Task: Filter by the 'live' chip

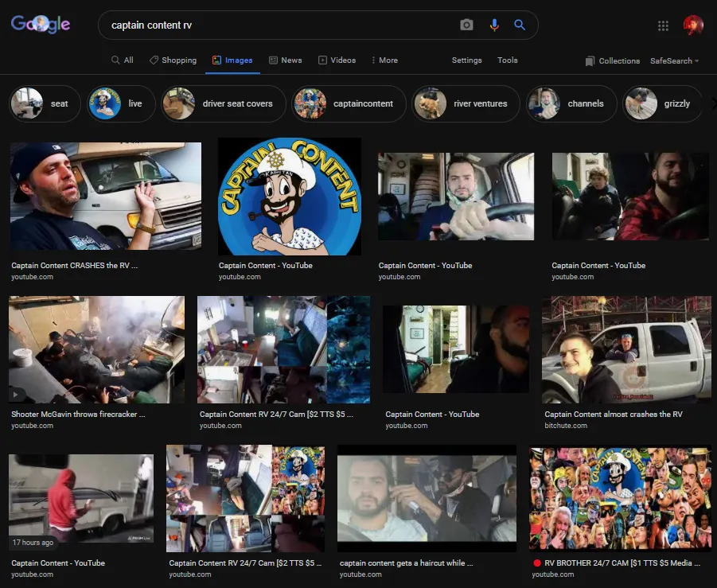Action: (121, 103)
